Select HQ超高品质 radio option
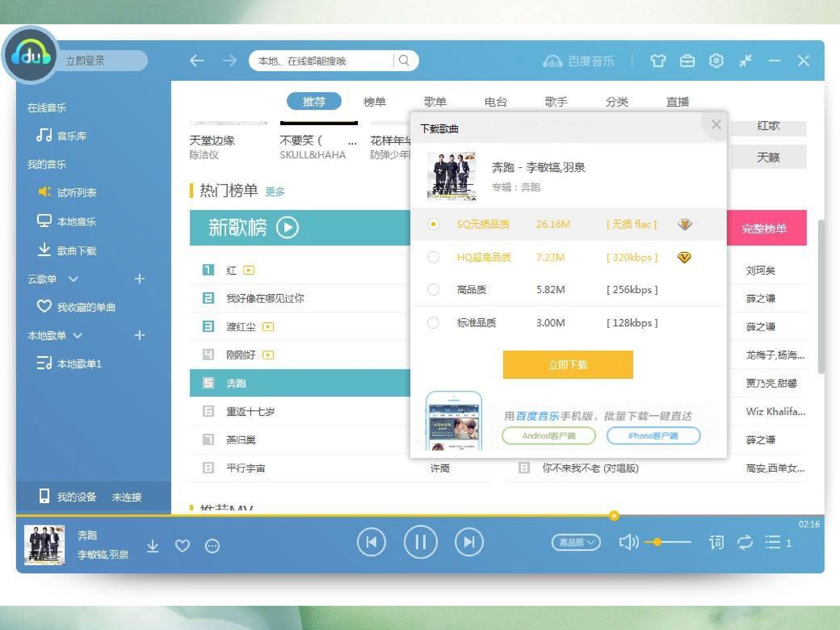840x630 pixels. [x=433, y=257]
